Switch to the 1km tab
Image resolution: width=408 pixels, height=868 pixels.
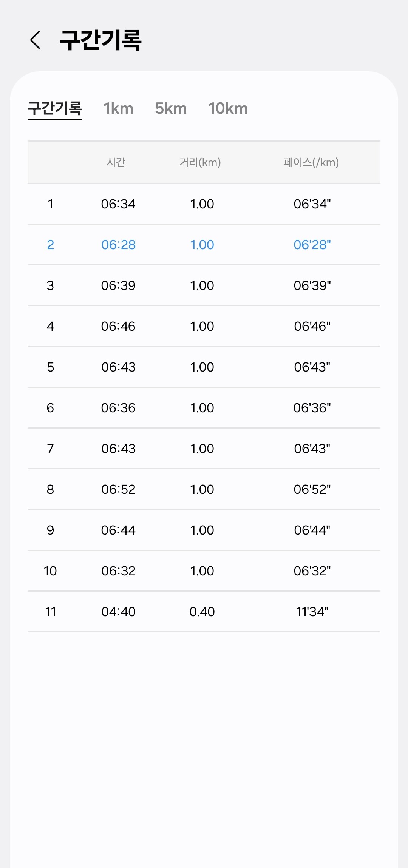point(118,109)
